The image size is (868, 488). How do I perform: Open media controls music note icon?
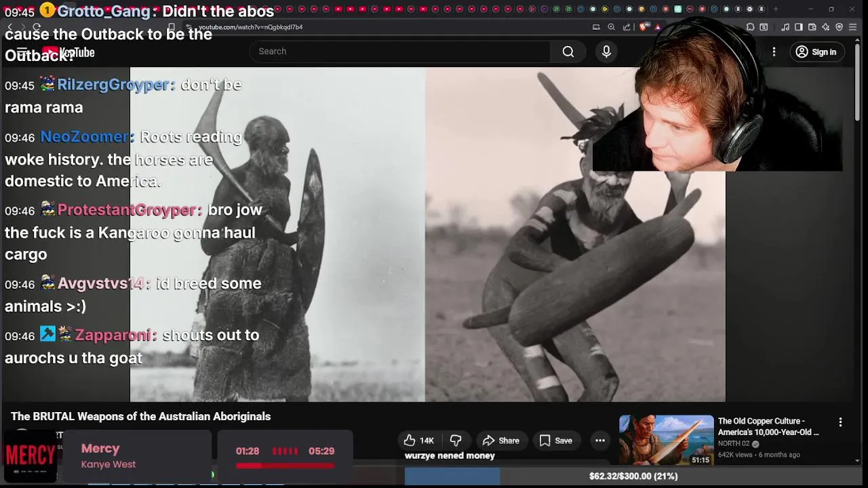coord(785,27)
